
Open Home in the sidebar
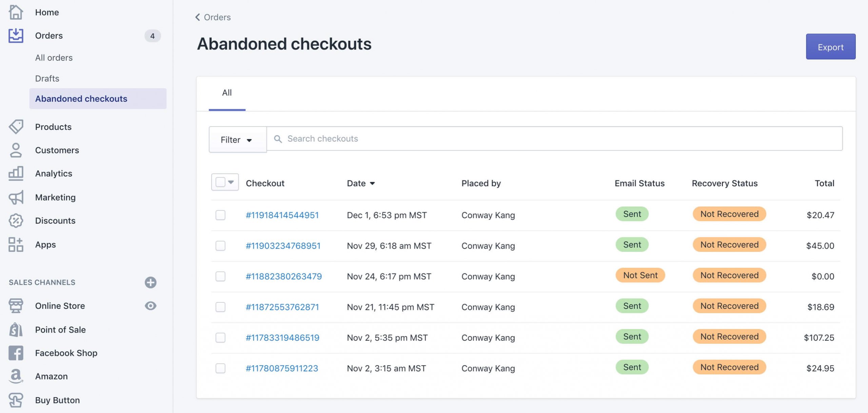coord(47,12)
